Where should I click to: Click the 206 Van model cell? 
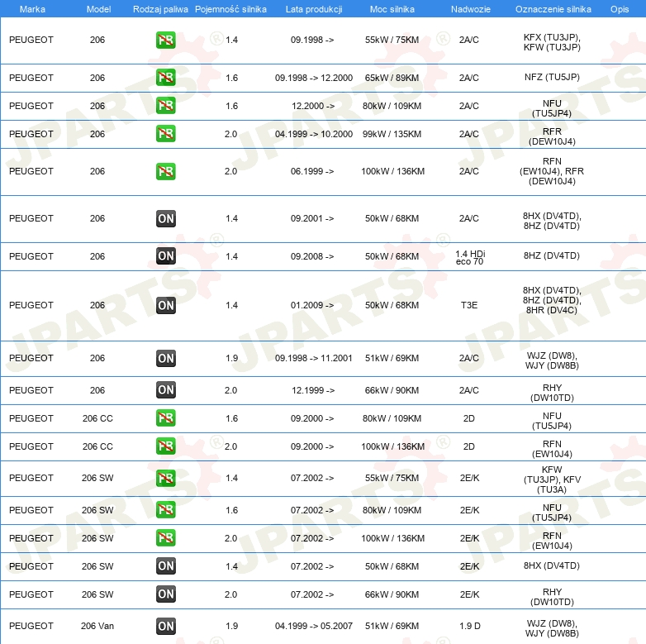(x=97, y=626)
